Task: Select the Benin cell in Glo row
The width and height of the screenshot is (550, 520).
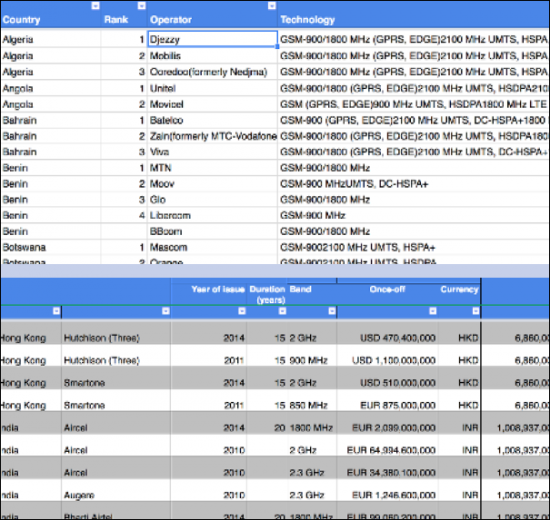Action: (51, 199)
